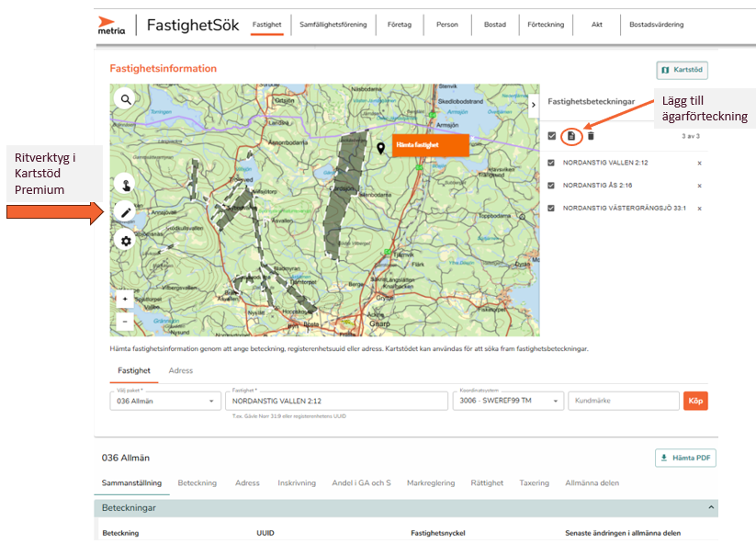Click the NORDANSTIG VÄSTERGRÅNGSJÖ 33:1 list label
Viewport: 756px width, 544px height.
point(625,208)
